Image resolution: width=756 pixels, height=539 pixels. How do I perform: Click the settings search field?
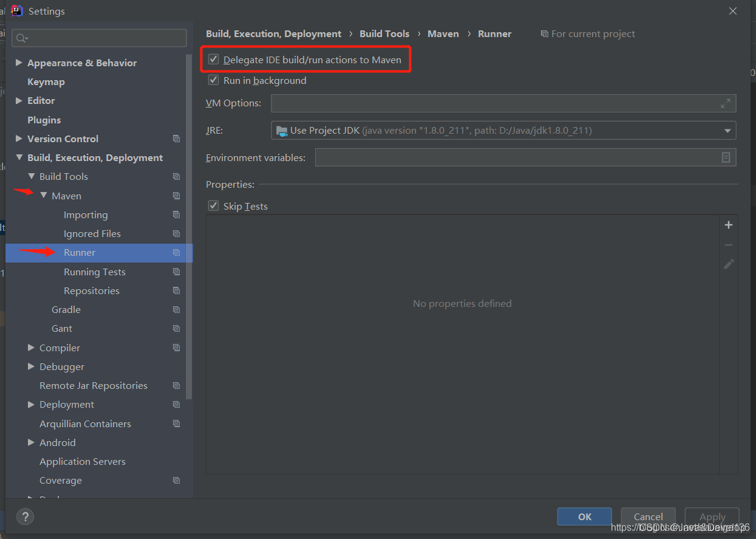(x=100, y=38)
